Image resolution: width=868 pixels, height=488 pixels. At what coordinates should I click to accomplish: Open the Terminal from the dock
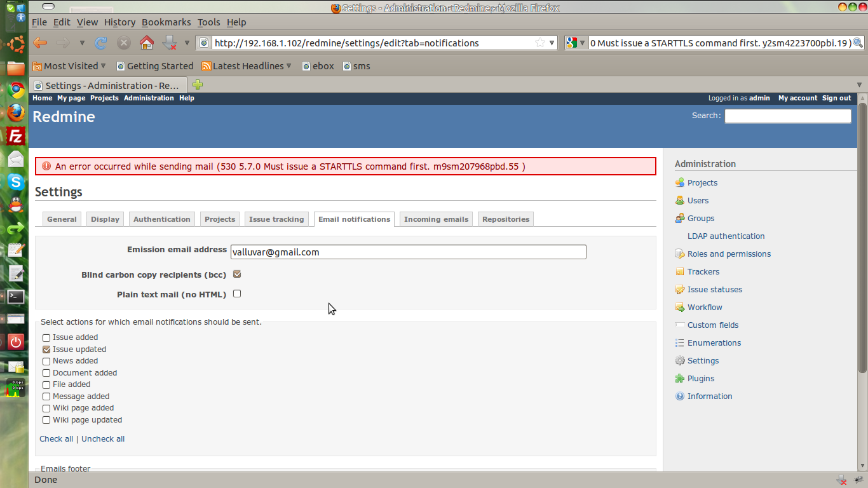click(16, 296)
